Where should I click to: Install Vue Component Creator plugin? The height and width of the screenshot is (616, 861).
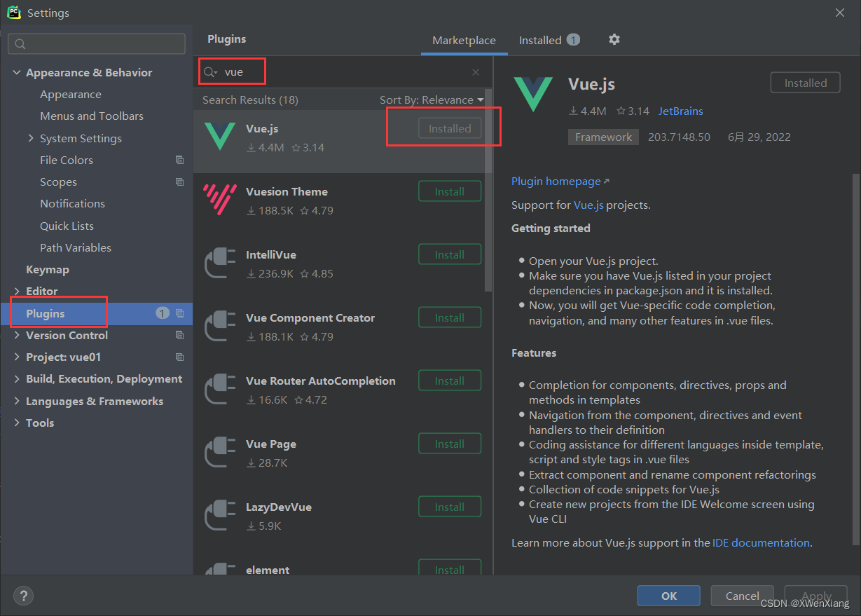tap(450, 318)
